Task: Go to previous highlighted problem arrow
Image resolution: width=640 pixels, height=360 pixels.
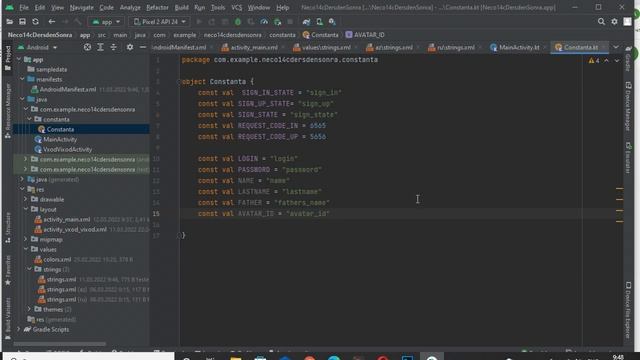Action: [x=607, y=60]
